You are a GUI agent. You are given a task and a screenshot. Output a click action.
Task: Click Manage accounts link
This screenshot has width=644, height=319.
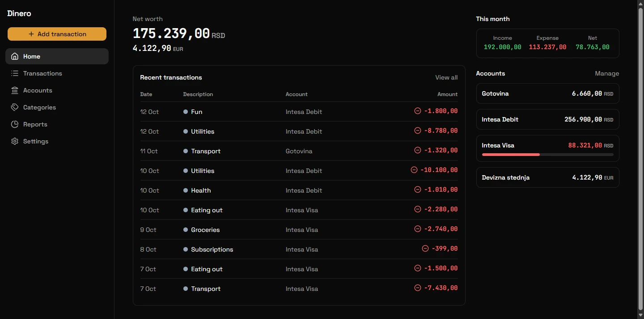pos(607,73)
